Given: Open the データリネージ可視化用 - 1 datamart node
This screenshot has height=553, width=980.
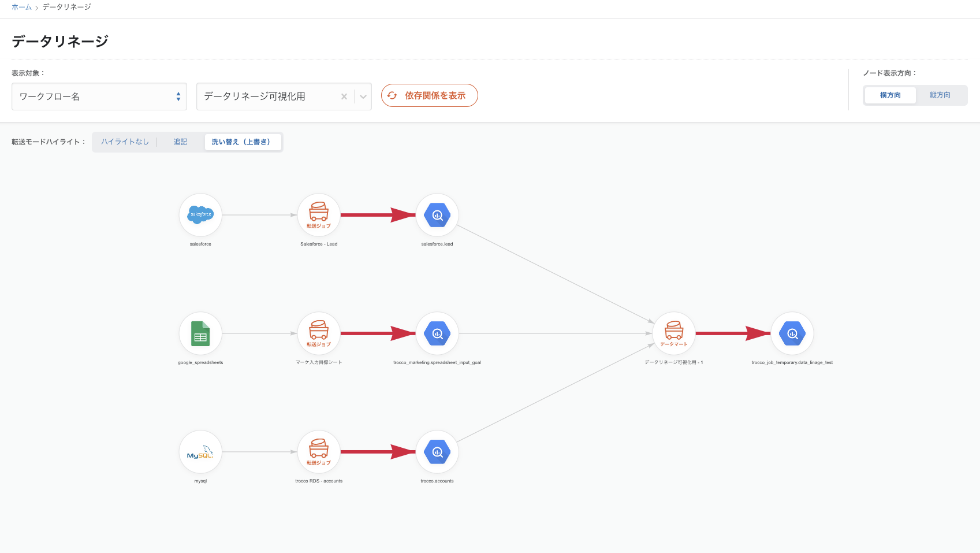Looking at the screenshot, I should (674, 333).
